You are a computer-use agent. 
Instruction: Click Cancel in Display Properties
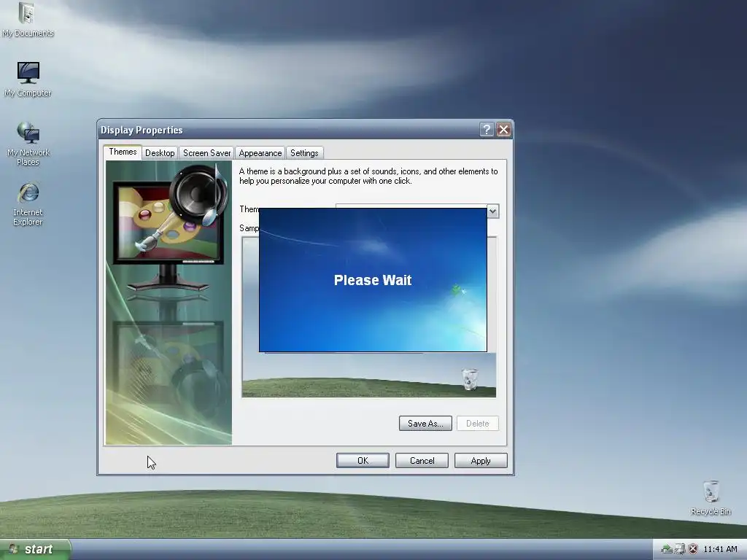point(422,461)
